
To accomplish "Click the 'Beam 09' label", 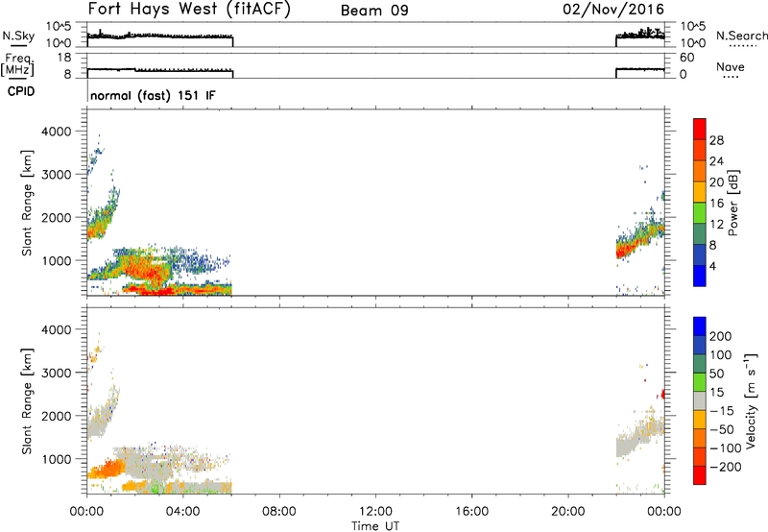I will tap(374, 11).
